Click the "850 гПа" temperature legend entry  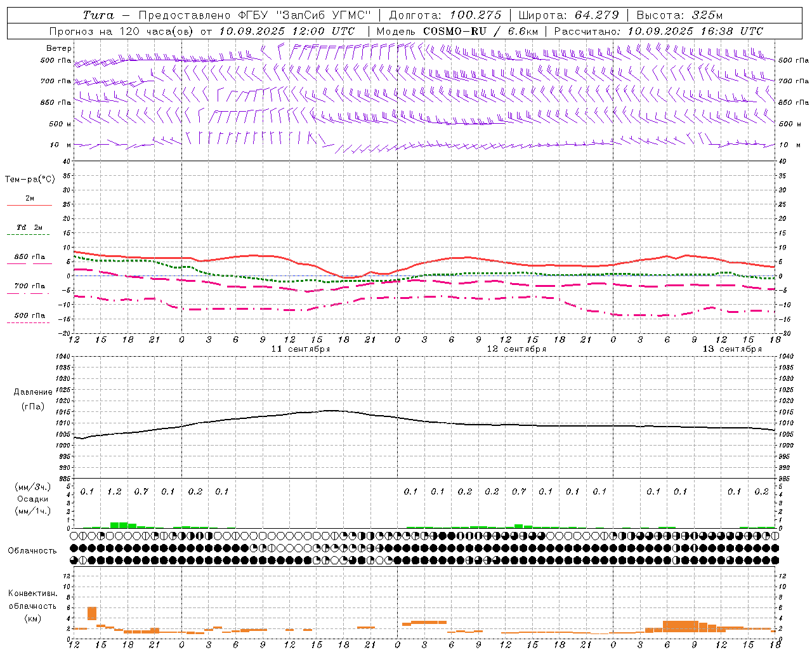pyautogui.click(x=30, y=257)
